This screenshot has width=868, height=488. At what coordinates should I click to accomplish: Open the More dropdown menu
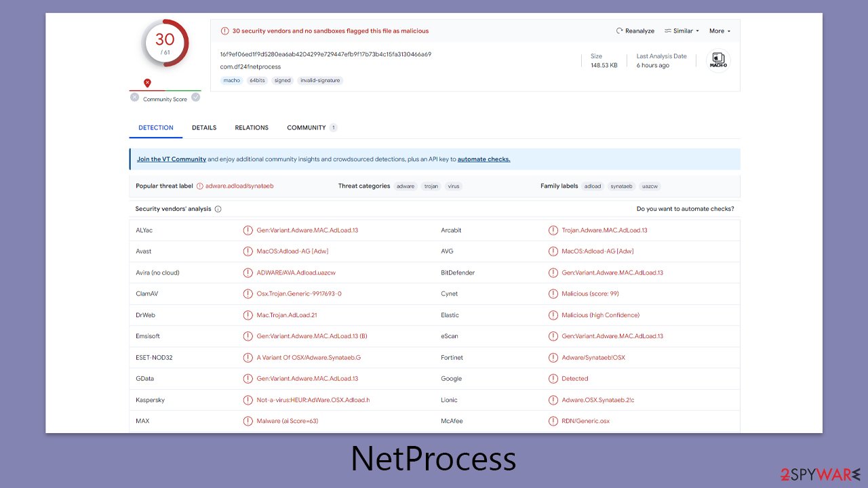click(718, 30)
